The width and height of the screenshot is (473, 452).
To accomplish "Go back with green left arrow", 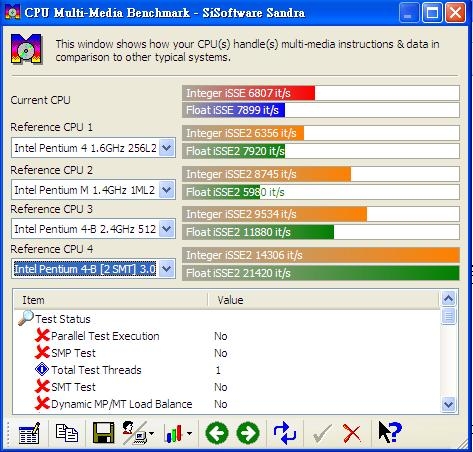I will 217,433.
